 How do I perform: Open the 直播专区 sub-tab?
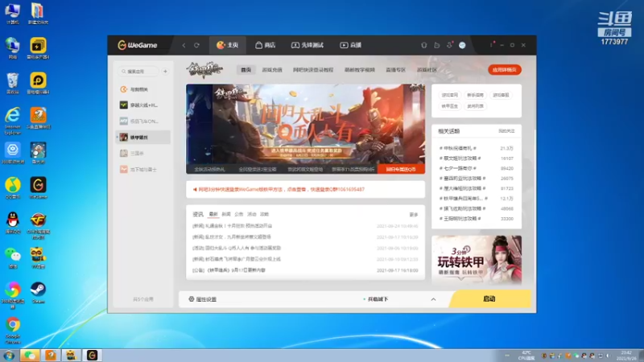(395, 70)
